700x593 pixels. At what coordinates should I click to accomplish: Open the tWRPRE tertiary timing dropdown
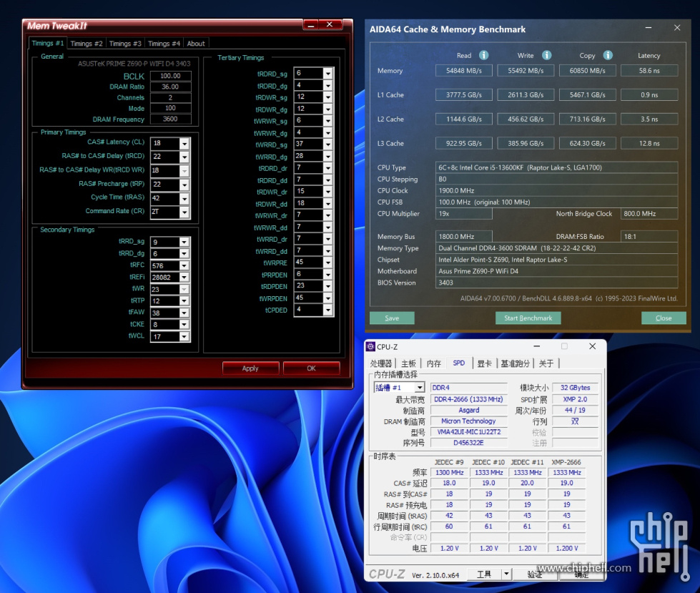327,263
